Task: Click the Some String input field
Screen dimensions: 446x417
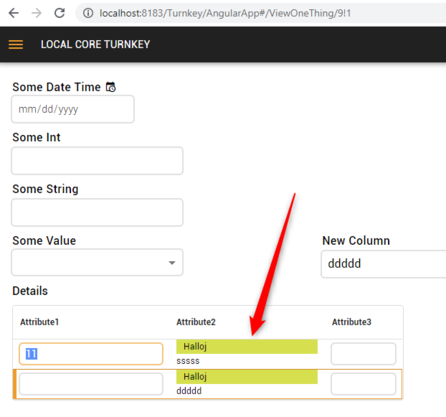Action: tap(97, 212)
